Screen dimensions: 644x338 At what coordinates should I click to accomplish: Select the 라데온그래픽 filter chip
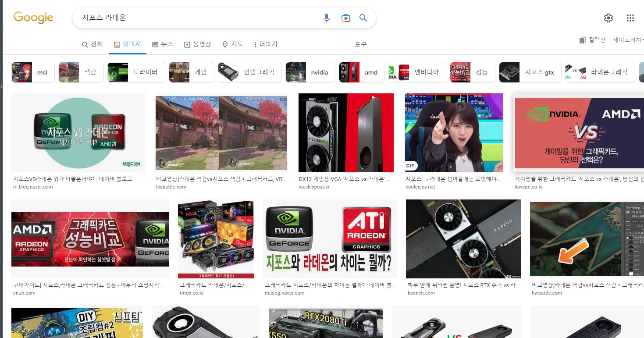[600, 72]
